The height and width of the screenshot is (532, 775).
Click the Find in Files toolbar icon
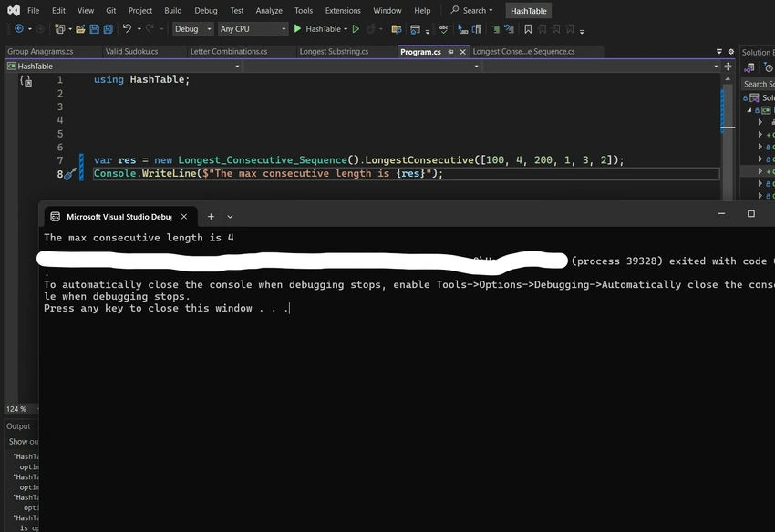pos(396,30)
